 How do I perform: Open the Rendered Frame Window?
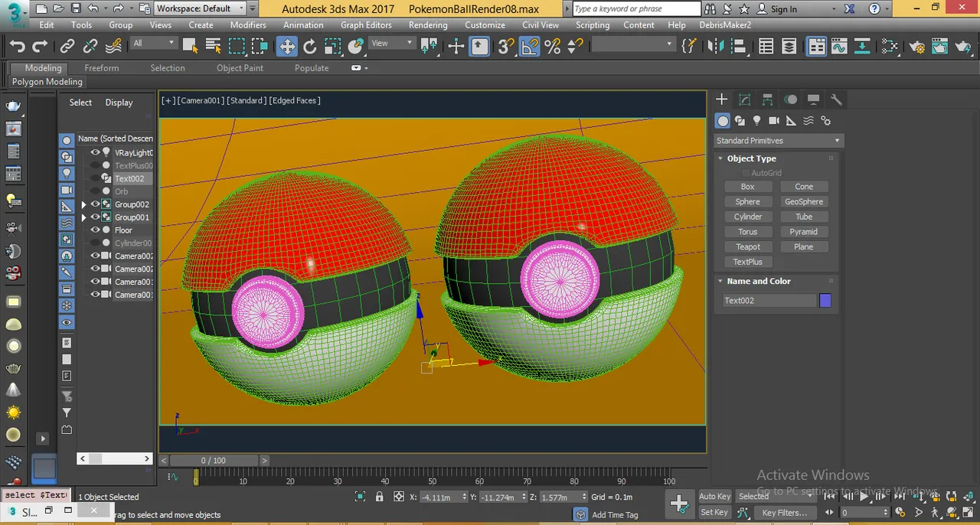pyautogui.click(x=940, y=47)
